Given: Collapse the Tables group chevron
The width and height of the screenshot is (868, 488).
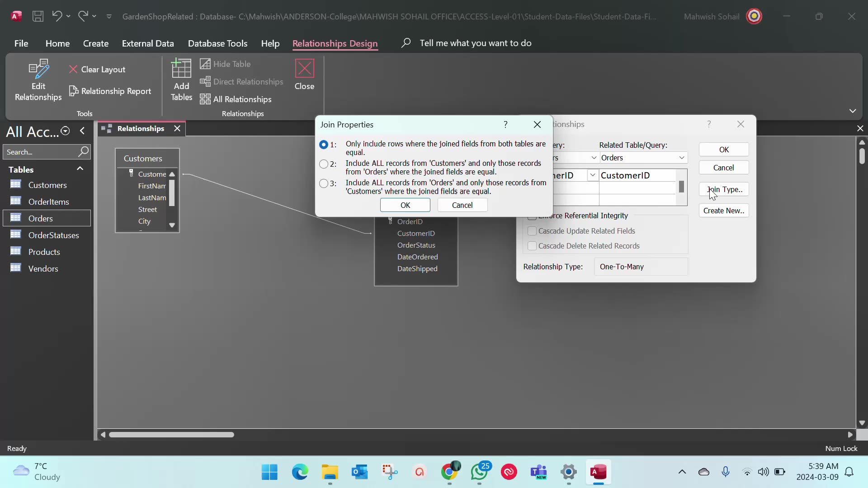Looking at the screenshot, I should (x=80, y=169).
